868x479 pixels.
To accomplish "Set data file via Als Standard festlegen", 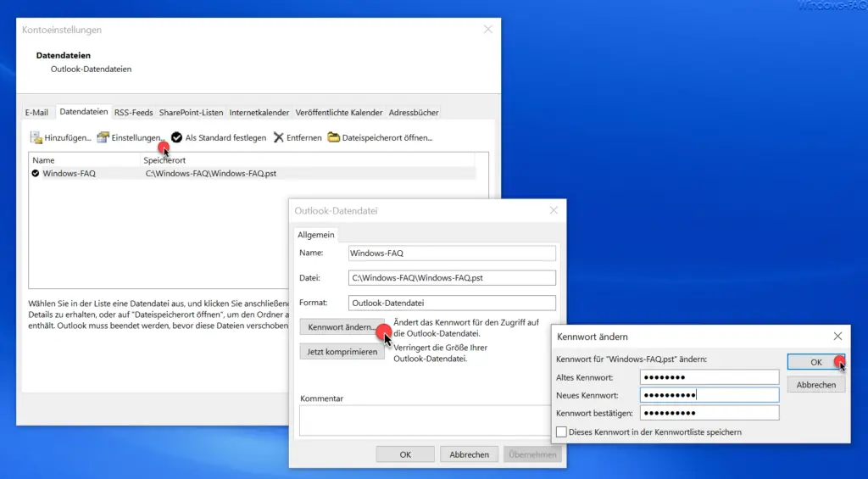I will click(x=219, y=137).
